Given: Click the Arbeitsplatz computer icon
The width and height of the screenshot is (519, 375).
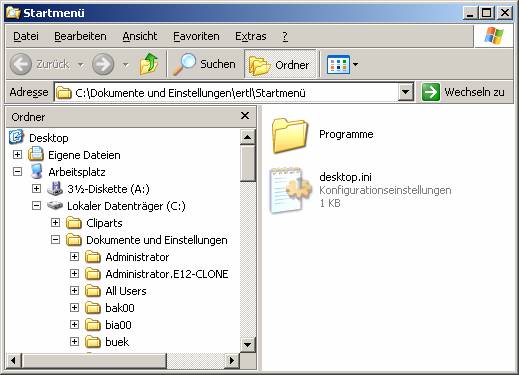Looking at the screenshot, I should [x=37, y=171].
